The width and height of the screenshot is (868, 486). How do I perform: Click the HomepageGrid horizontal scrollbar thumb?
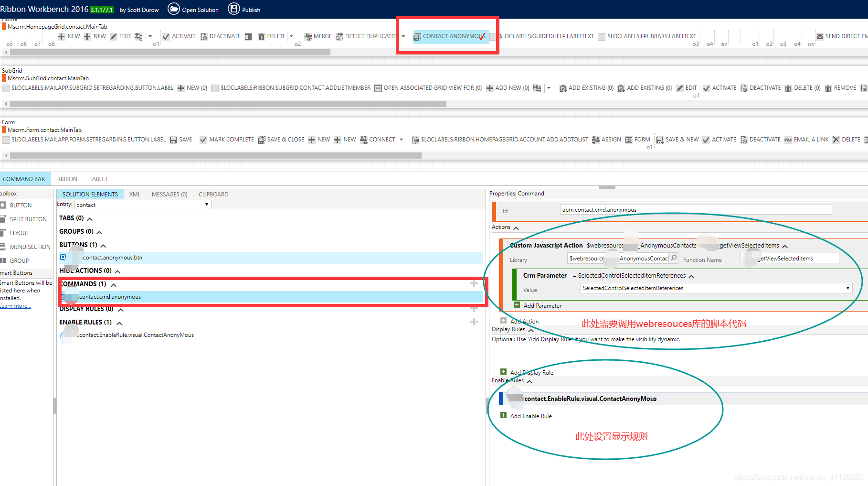point(170,52)
